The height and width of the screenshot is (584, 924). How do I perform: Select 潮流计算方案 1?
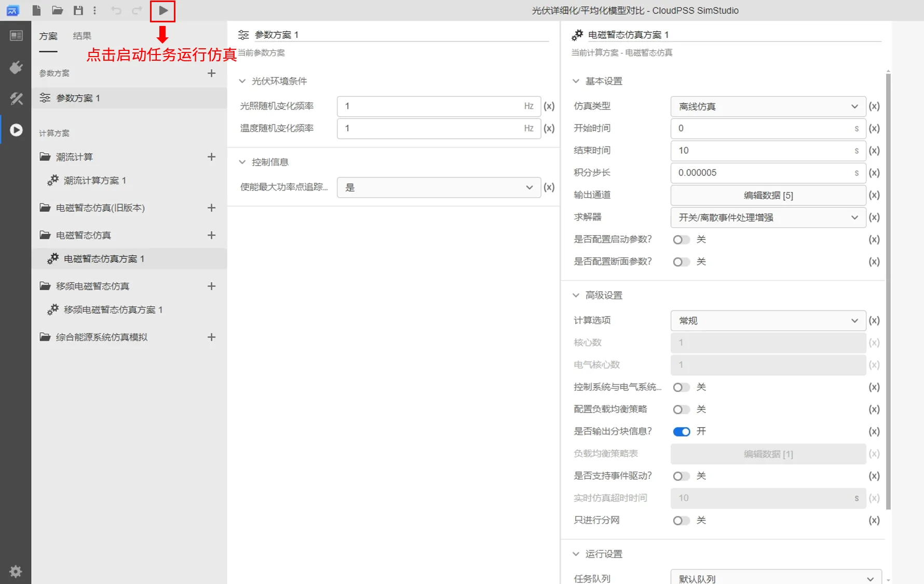(129, 180)
